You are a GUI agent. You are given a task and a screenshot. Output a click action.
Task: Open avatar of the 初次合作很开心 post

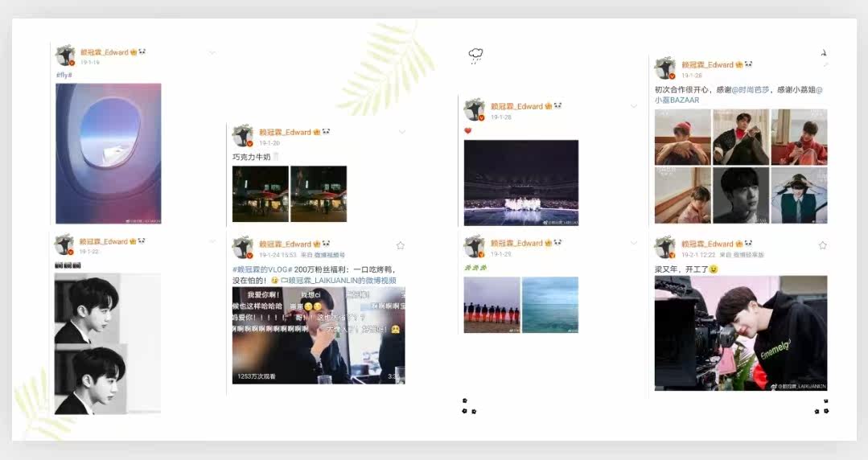[664, 68]
